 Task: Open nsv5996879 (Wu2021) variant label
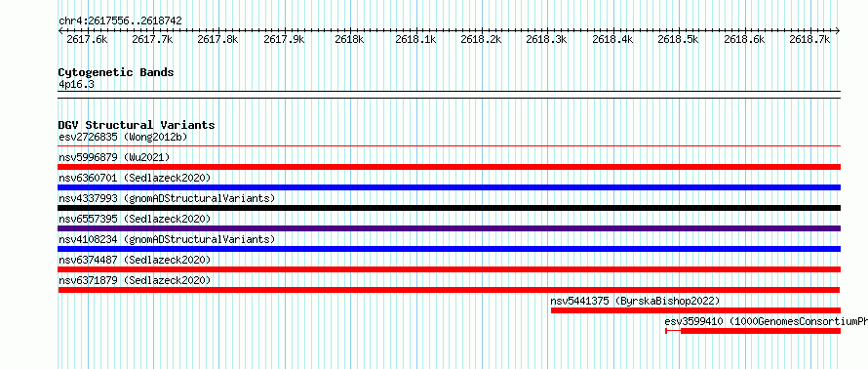point(114,157)
